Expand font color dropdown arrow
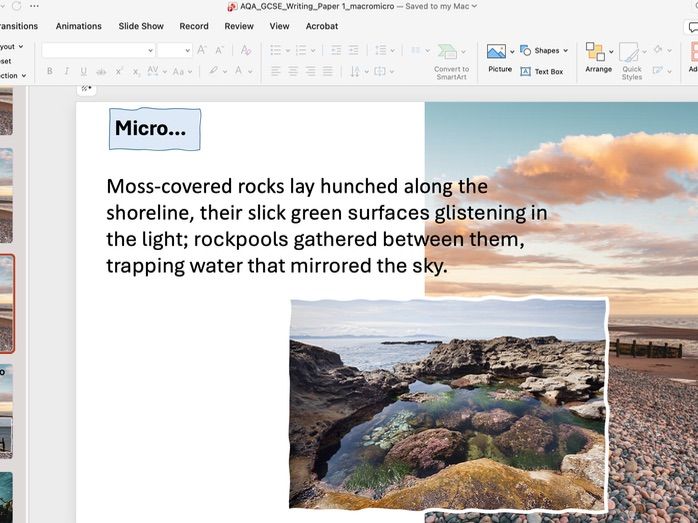The image size is (698, 523). tap(250, 72)
